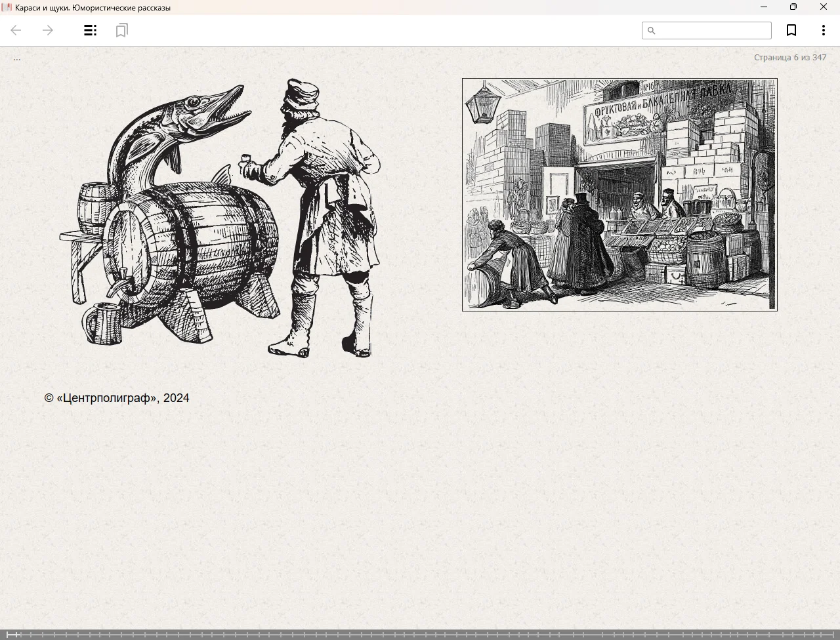This screenshot has width=840, height=640.
Task: Click the 'Страница 6 из 347' page indicator
Action: pos(789,58)
